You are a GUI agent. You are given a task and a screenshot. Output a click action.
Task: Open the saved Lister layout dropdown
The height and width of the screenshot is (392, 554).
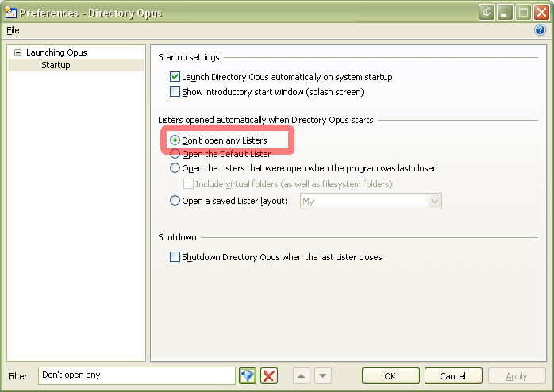434,202
